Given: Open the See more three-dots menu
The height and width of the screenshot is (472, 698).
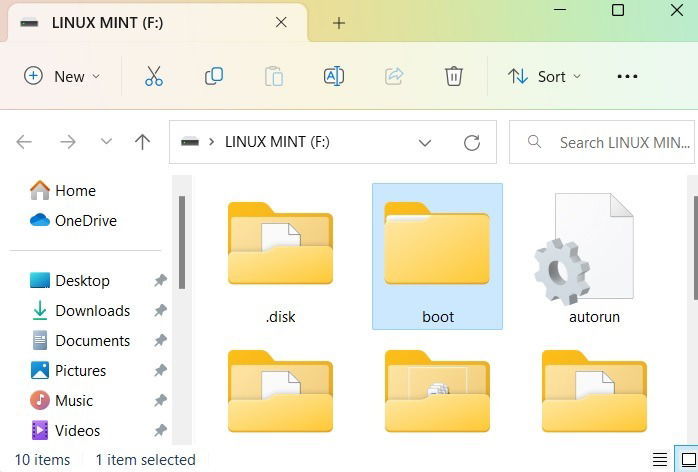Looking at the screenshot, I should click(627, 77).
